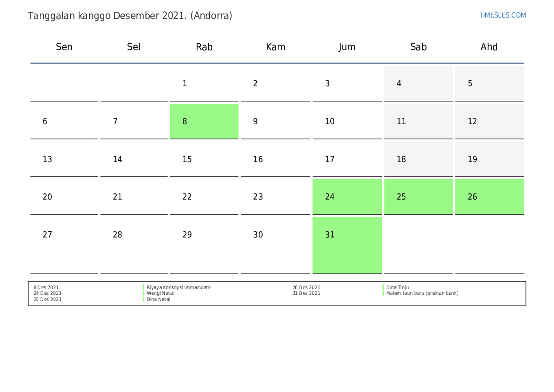Select the 'Ahd' weekday header

(489, 47)
